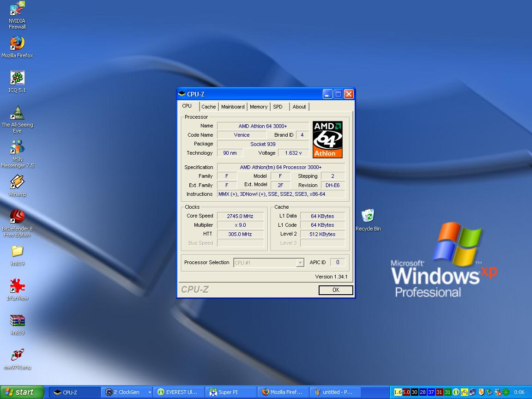Click black 30 temperature tray icon
Image resolution: width=532 pixels, height=399 pixels.
tap(415, 392)
